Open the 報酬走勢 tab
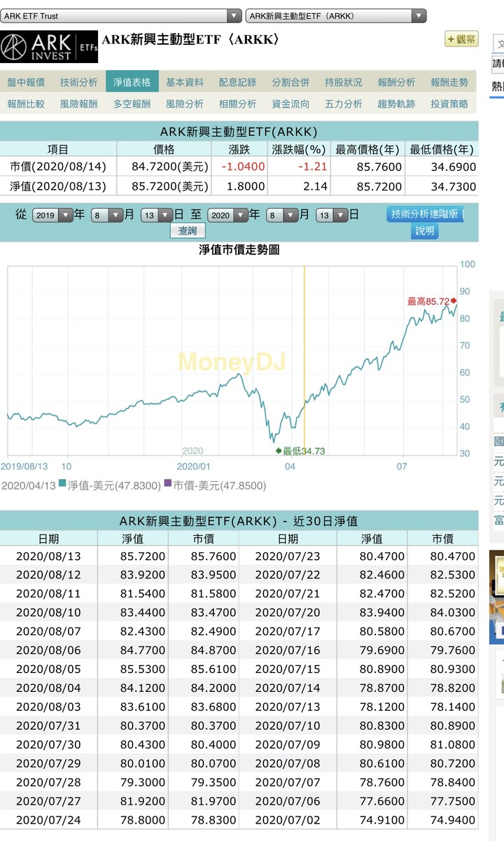This screenshot has height=841, width=504. coord(449,82)
